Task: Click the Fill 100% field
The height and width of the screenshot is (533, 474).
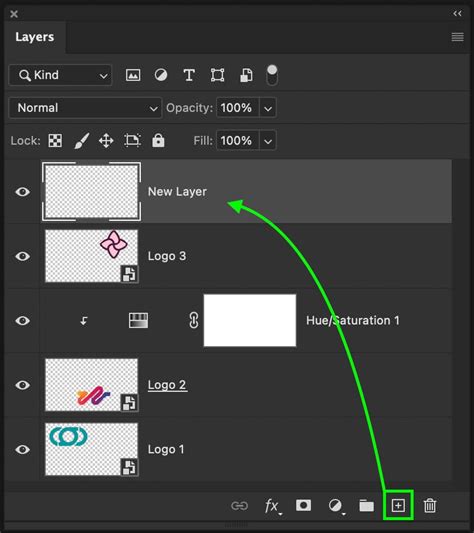Action: [x=238, y=141]
